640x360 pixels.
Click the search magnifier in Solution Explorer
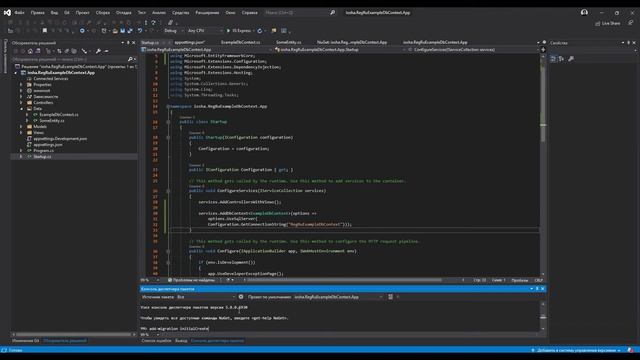[x=130, y=59]
